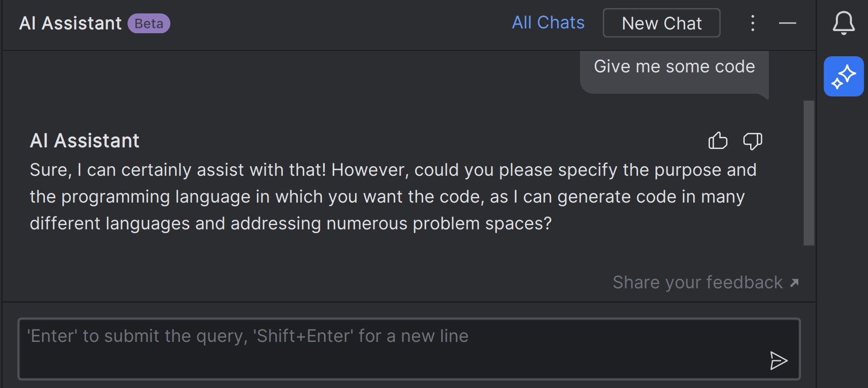Screen dimensions: 868x388
Task: Open the notifications bell
Action: (843, 23)
